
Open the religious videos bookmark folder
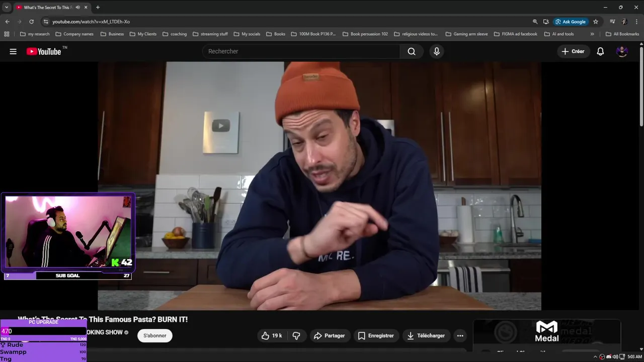point(416,34)
